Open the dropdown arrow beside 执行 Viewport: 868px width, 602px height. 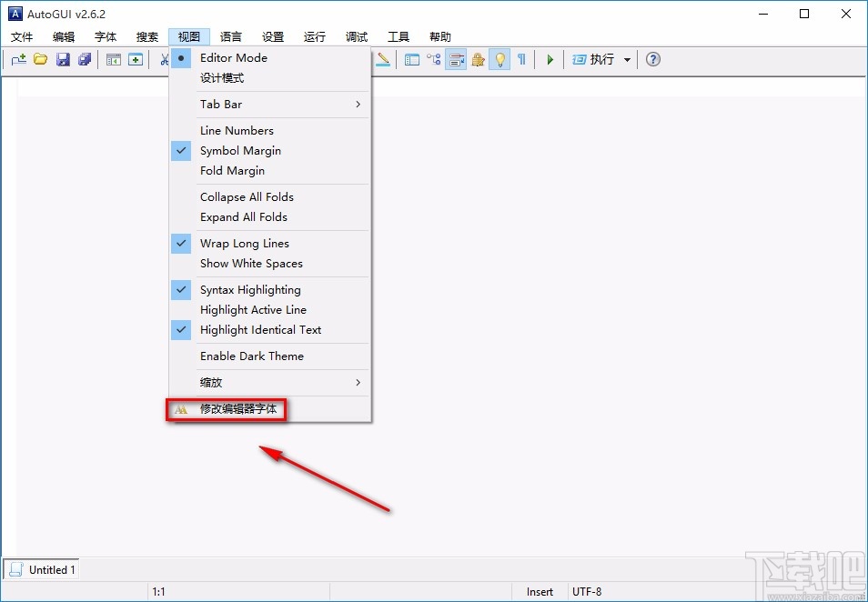[x=627, y=59]
